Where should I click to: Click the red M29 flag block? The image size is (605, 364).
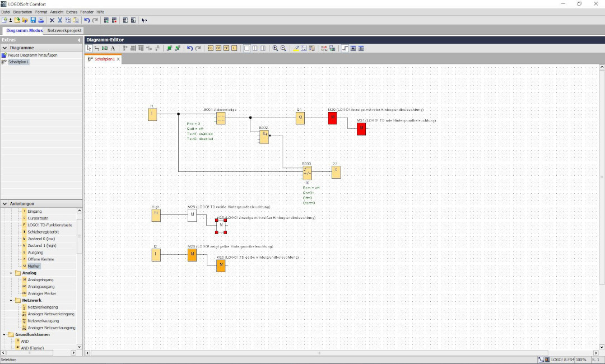(333, 118)
